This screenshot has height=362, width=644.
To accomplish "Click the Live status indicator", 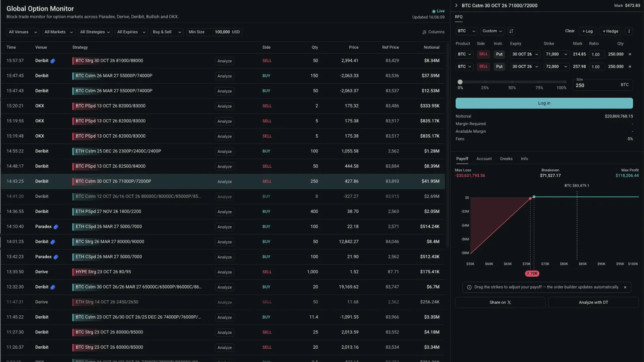I will pos(438,11).
